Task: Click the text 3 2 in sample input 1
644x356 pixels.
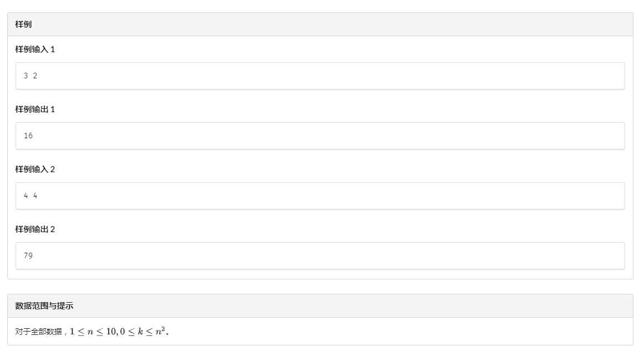Action: pos(31,76)
